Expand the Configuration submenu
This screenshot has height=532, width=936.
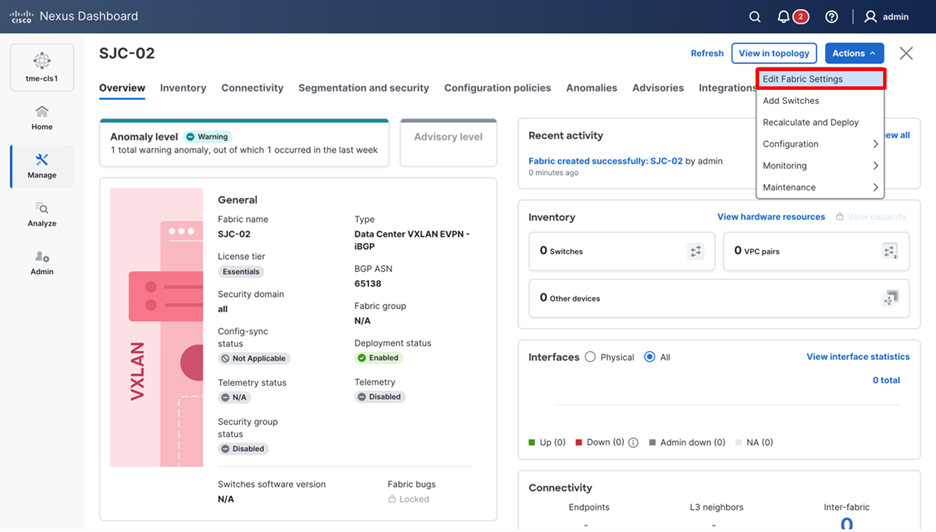(820, 144)
